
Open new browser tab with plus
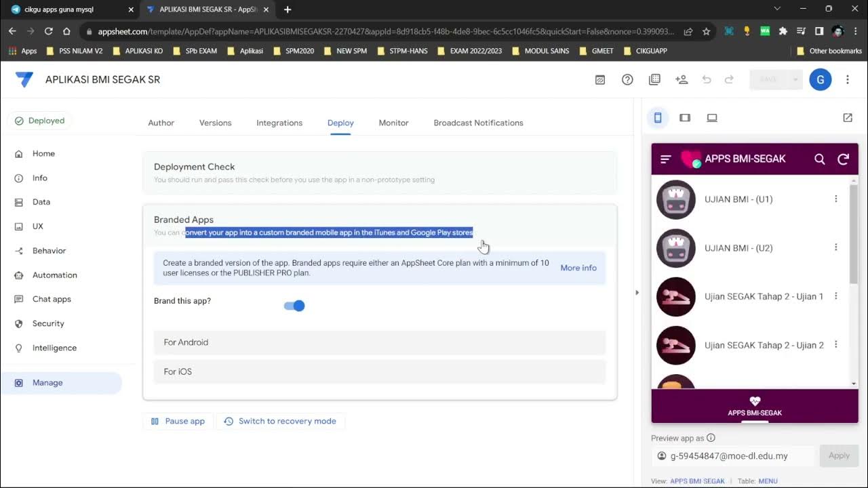[288, 9]
